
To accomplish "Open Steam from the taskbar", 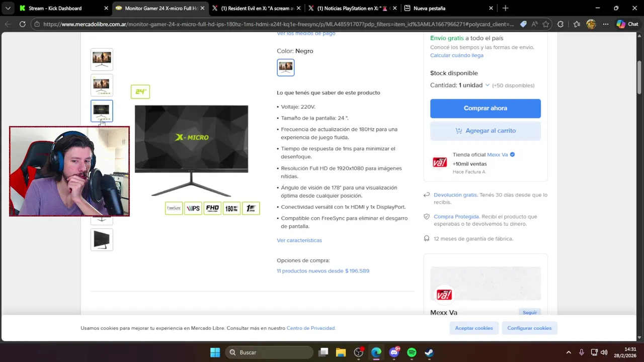I will (429, 352).
